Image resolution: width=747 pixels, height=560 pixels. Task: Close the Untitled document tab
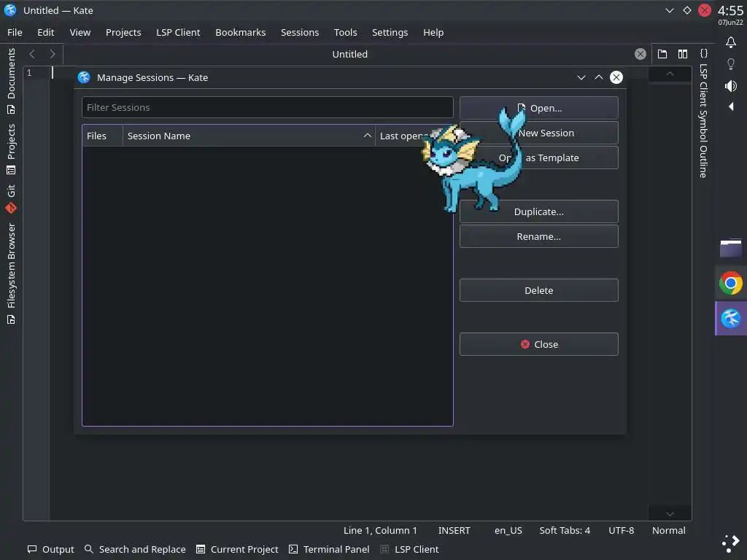(x=640, y=54)
